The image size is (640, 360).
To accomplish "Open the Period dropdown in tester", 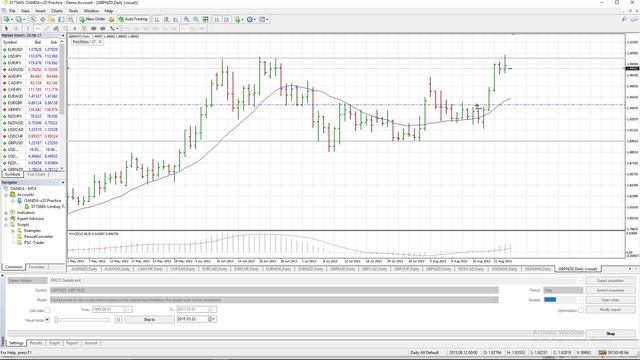I will [x=563, y=290].
